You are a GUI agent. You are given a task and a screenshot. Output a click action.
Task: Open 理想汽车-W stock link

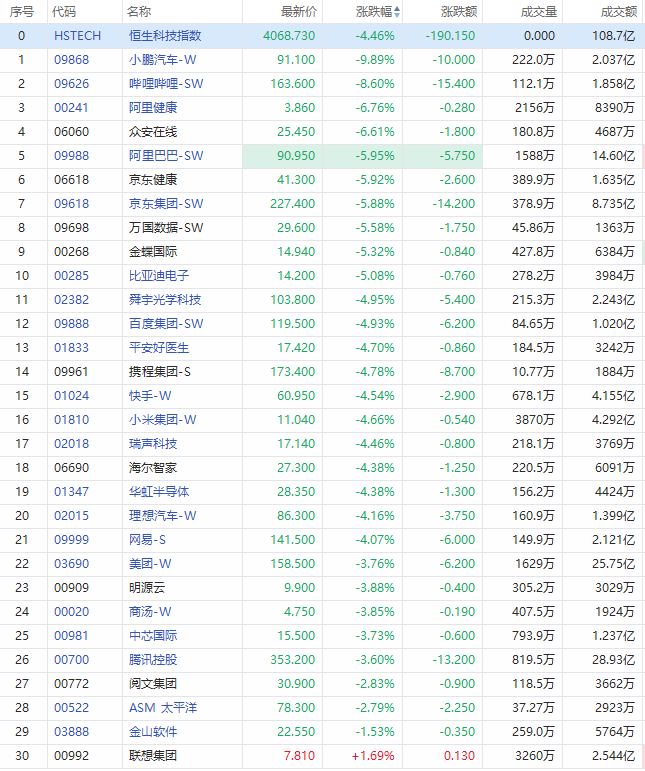click(x=163, y=516)
